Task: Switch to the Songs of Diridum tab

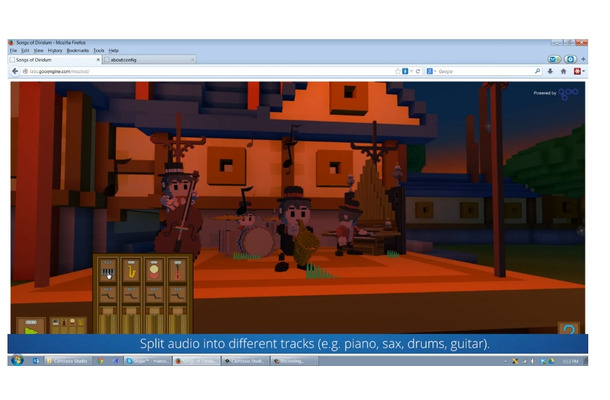Action: click(54, 60)
